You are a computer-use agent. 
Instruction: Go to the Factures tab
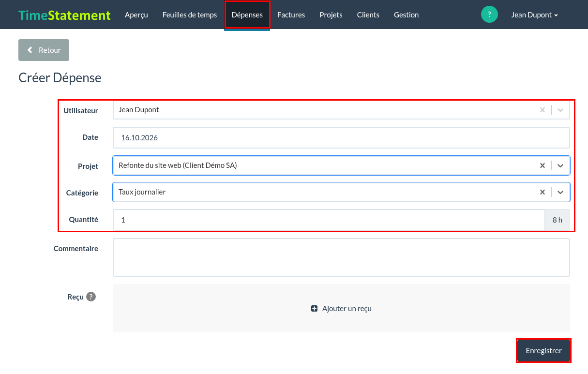291,15
